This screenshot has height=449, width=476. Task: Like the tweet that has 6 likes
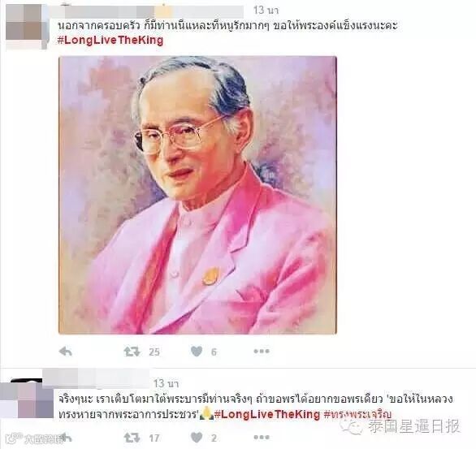197,352
